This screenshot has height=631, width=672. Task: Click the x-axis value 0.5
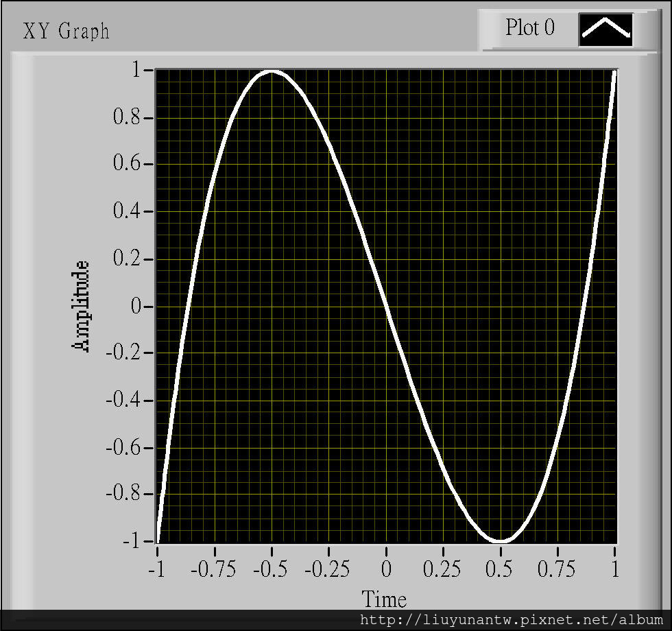[x=499, y=569]
